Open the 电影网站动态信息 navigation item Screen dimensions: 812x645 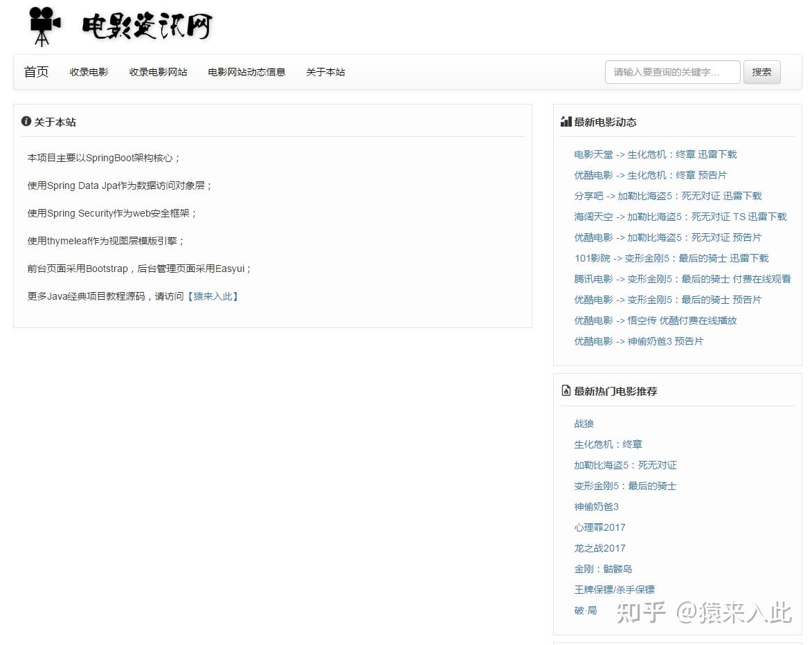(246, 72)
